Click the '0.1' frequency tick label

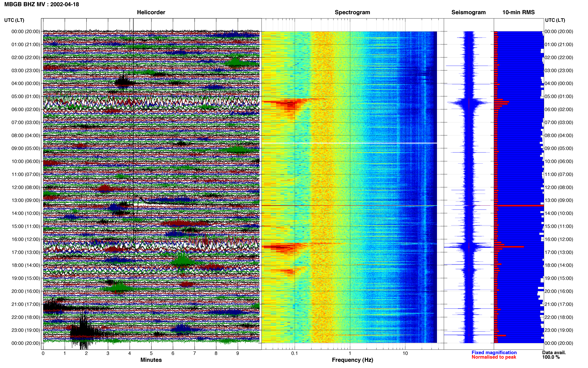pyautogui.click(x=295, y=353)
